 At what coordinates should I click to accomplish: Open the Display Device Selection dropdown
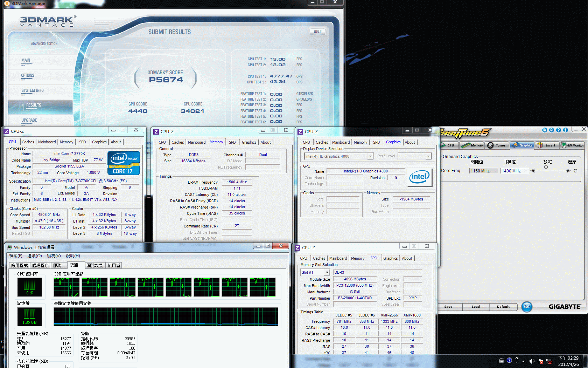(x=370, y=156)
